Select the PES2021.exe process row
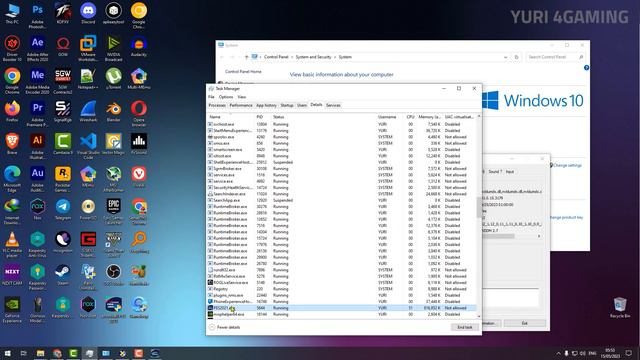Viewport: 640px width, 360px height. coord(342,308)
